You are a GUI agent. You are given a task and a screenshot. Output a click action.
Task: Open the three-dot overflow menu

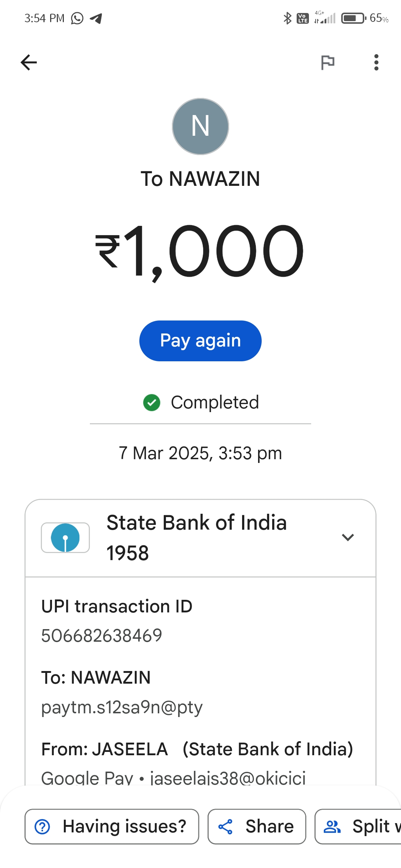point(376,62)
